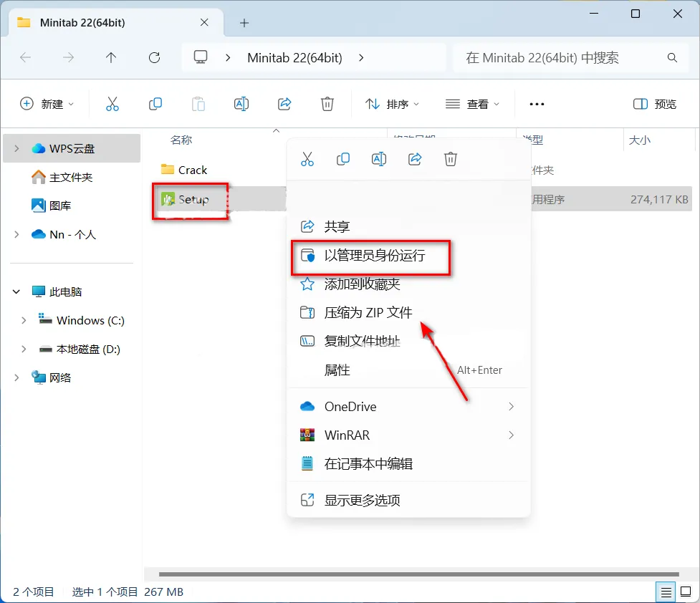This screenshot has width=700, height=603.
Task: Click the toolbar Rename icon
Action: coord(241,104)
